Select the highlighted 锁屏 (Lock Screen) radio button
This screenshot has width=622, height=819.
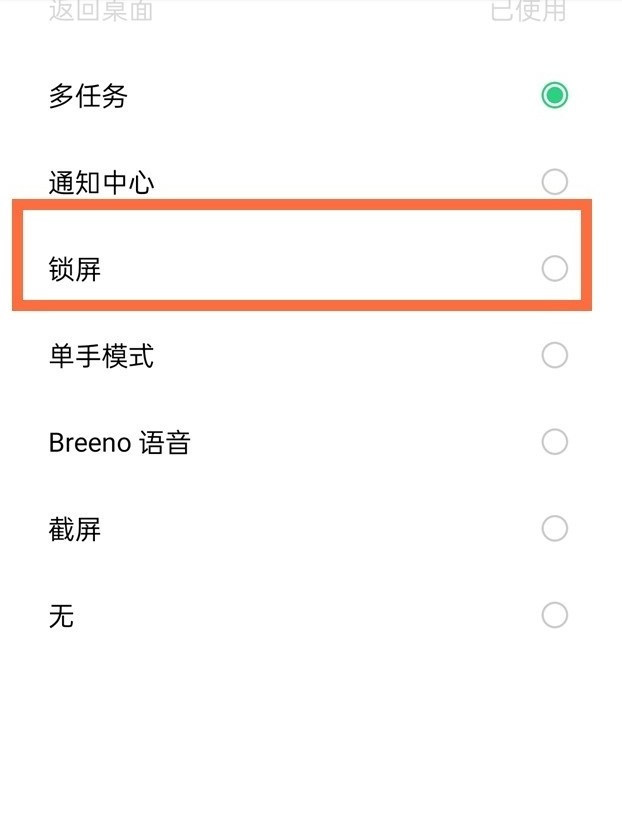554,267
